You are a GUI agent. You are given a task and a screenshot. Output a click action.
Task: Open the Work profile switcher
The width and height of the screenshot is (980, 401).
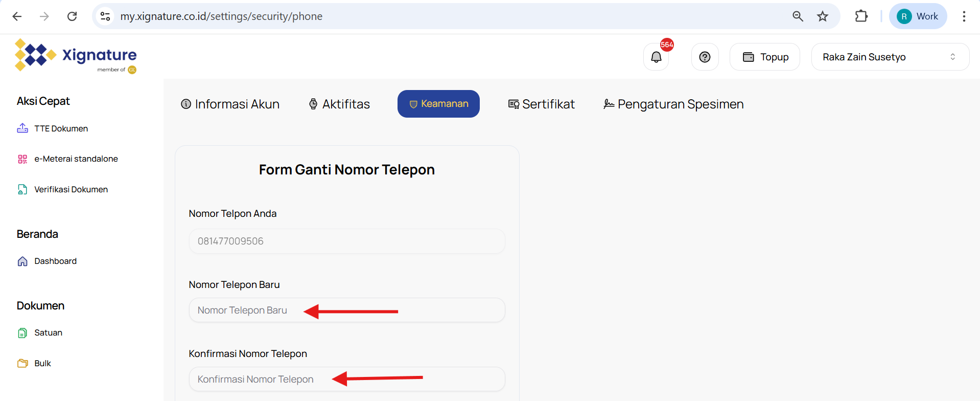coord(918,16)
